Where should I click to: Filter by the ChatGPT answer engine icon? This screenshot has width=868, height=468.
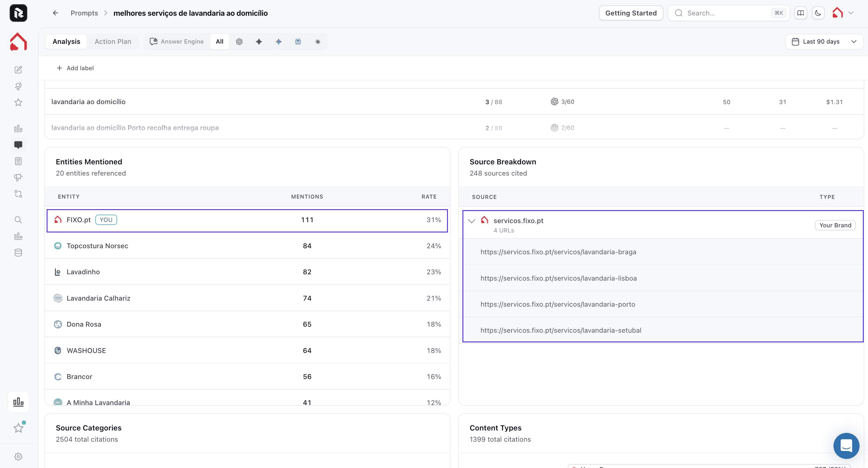coord(239,42)
